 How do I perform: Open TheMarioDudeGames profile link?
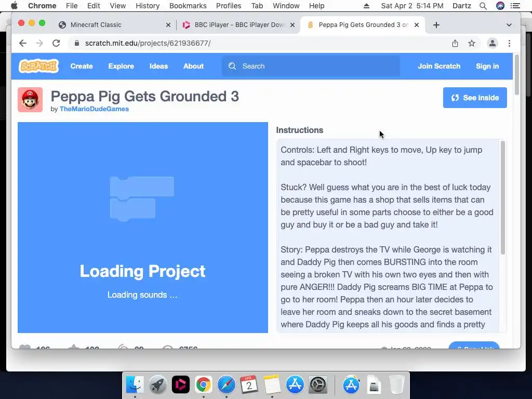click(95, 109)
